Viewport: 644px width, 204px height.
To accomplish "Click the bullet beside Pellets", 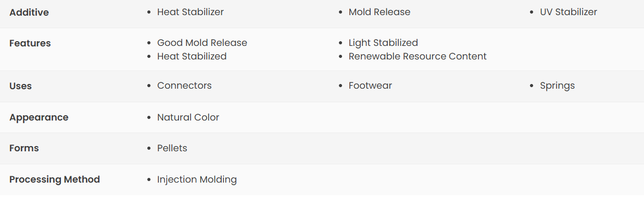I will [150, 149].
